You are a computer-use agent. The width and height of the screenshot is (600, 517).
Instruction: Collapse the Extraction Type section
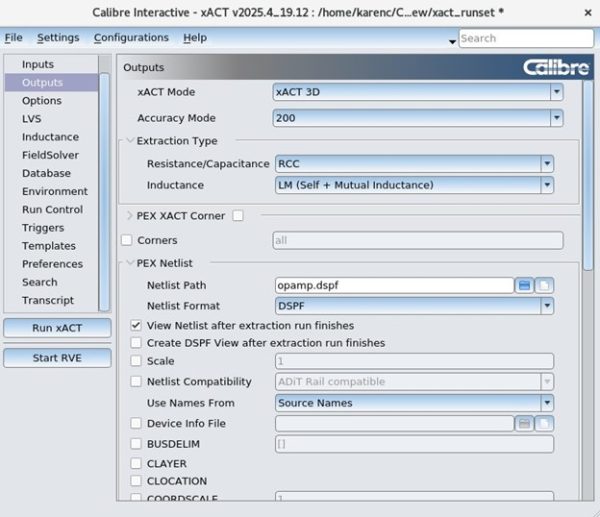130,141
